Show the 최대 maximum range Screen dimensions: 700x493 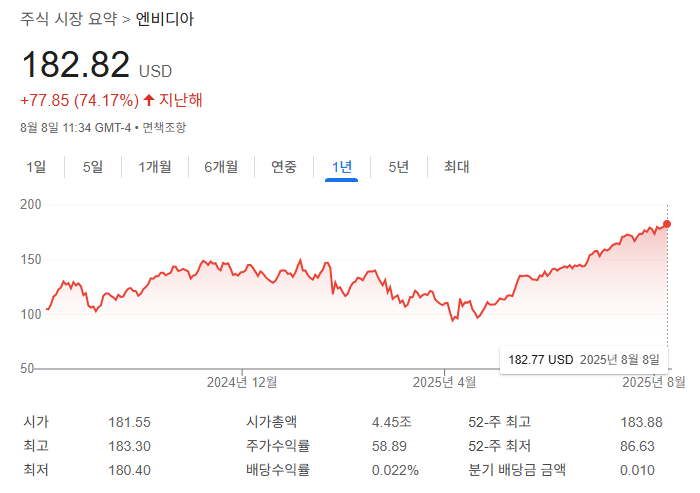[456, 167]
